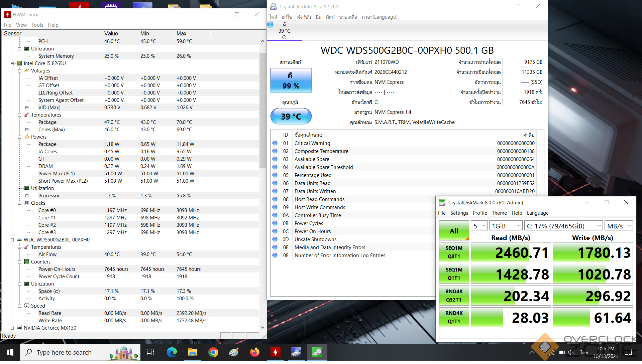Click the Critical Warning status indicator icon
Screen dimensions: 642x364
(275, 143)
